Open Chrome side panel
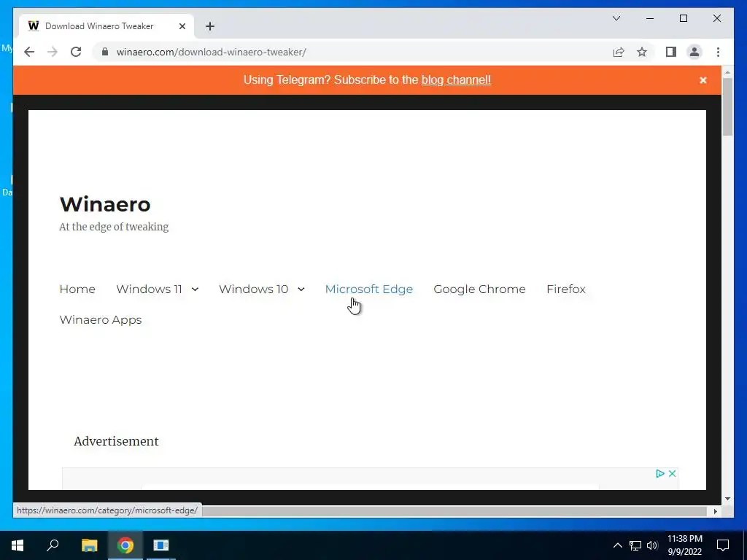Screen dimensions: 747x560 [x=671, y=52]
